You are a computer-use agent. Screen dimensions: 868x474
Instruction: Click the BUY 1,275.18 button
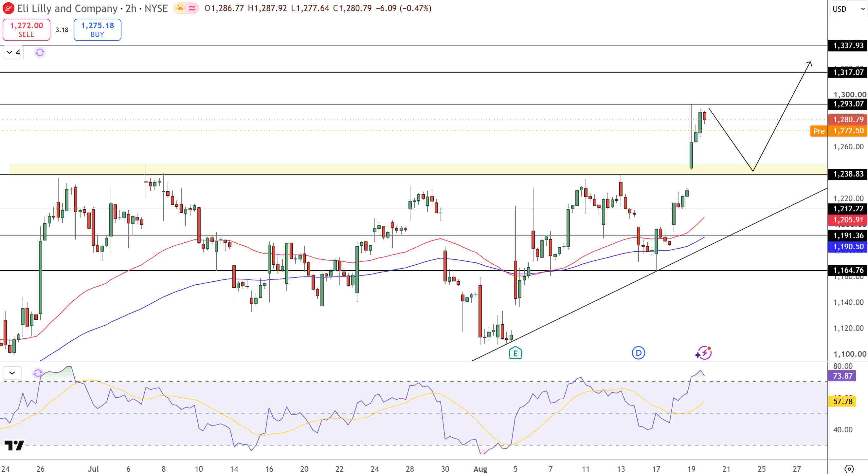[98, 30]
